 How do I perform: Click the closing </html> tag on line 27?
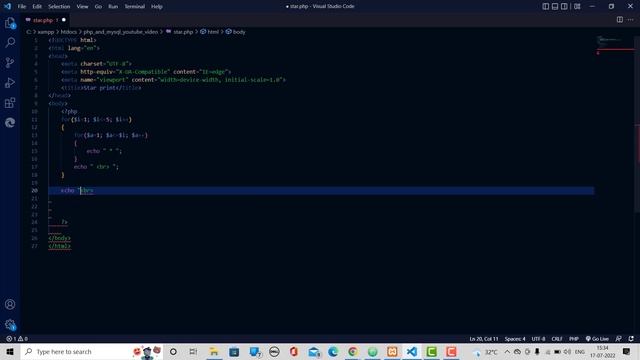coord(59,246)
